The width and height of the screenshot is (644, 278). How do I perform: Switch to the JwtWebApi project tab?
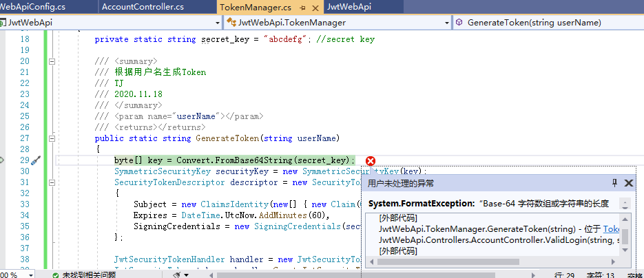coord(349,7)
